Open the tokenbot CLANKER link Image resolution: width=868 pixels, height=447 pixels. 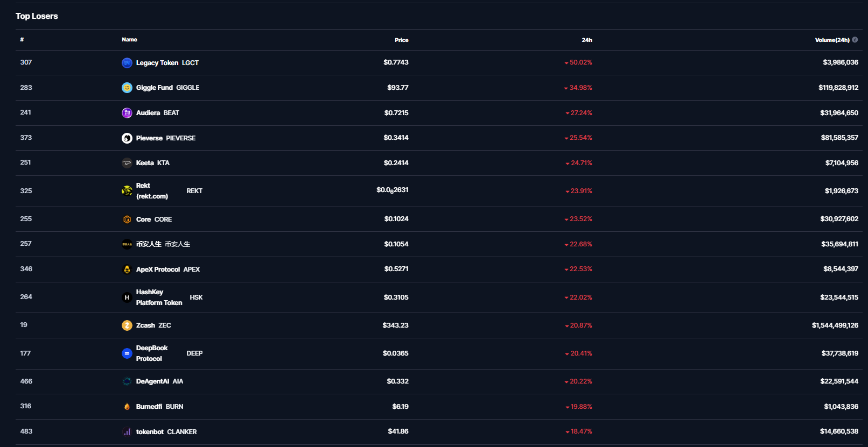(150, 432)
